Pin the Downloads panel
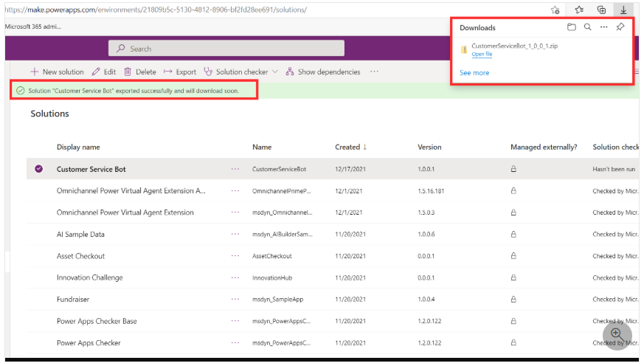Image resolution: width=644 pixels, height=363 pixels. pos(620,27)
